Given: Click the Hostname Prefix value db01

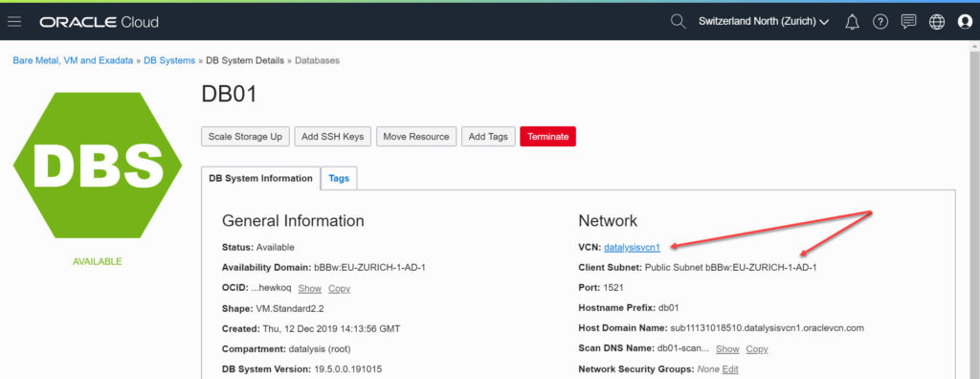Looking at the screenshot, I should [x=668, y=308].
